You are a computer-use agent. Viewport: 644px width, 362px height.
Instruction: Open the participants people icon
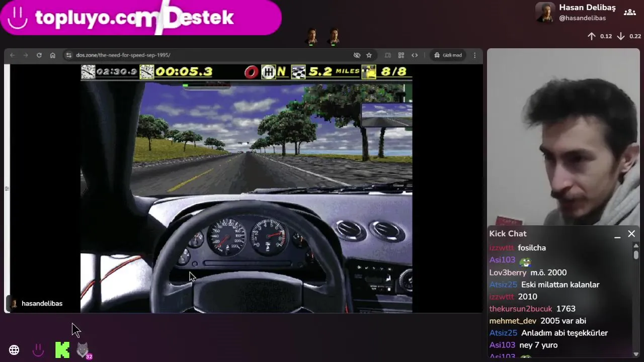tap(629, 13)
